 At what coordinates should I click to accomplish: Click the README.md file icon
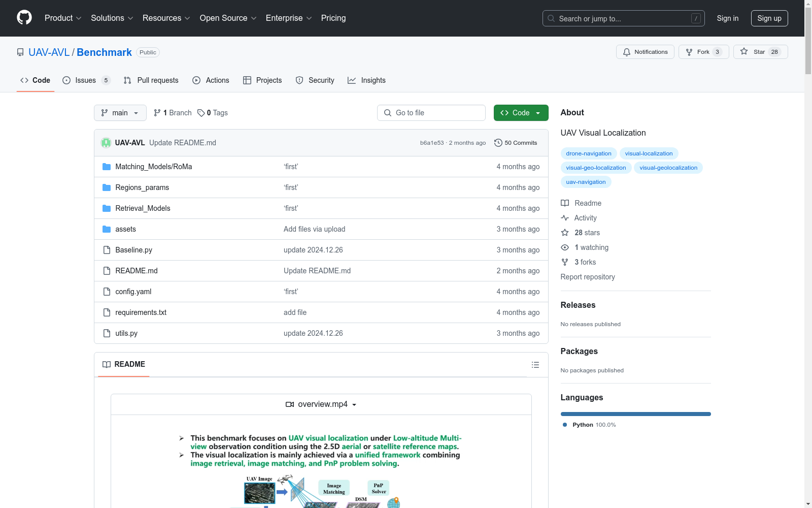click(107, 271)
